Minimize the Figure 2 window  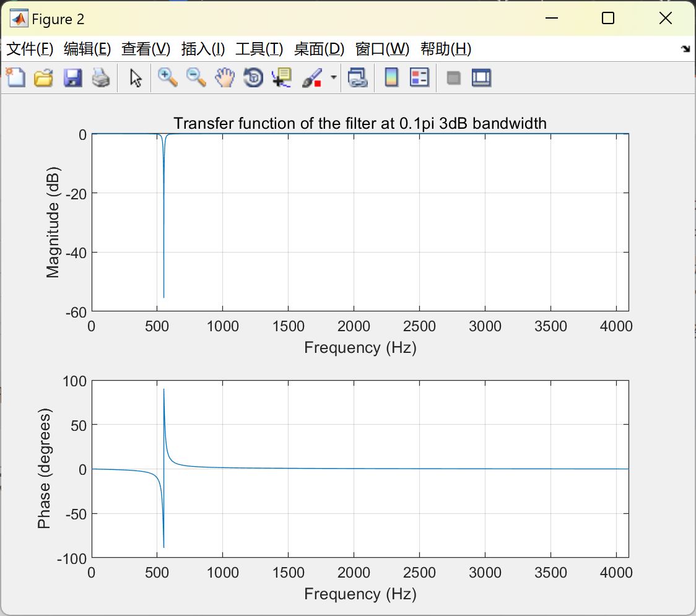[x=551, y=18]
